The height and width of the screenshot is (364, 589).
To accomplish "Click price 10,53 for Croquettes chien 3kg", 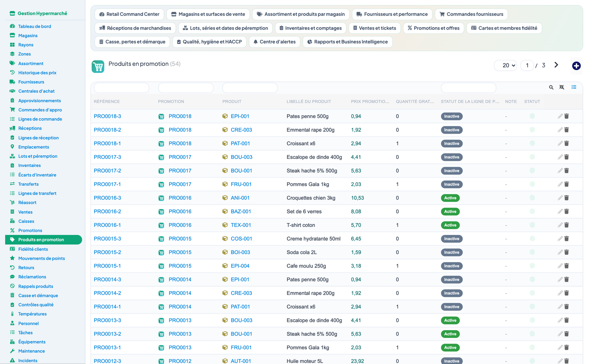I will coord(357,198).
